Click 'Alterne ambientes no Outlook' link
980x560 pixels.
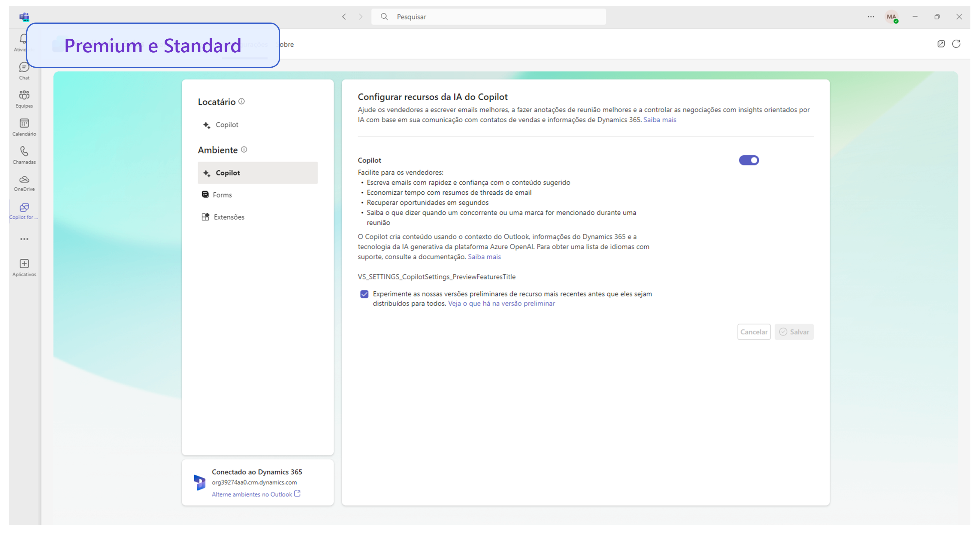[x=253, y=494]
